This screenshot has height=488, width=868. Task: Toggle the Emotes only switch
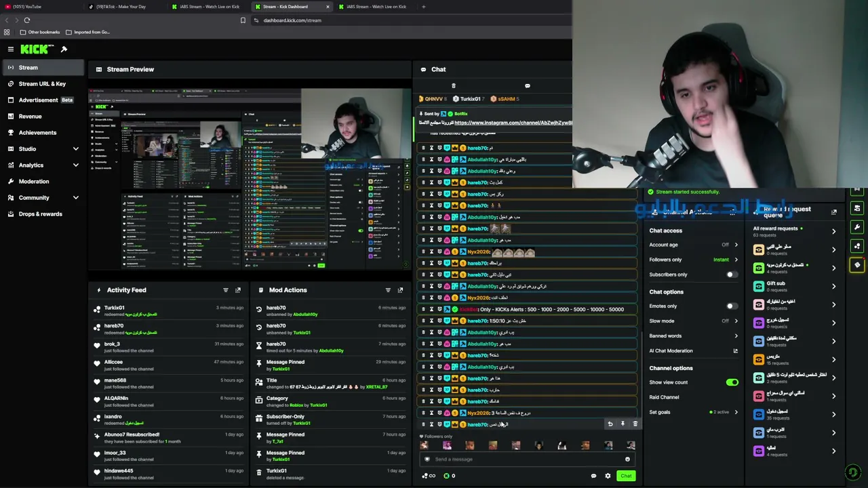click(x=732, y=306)
